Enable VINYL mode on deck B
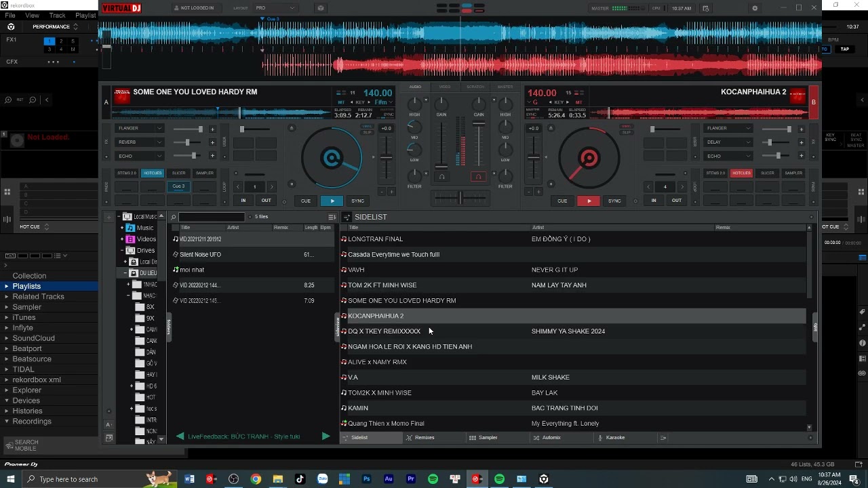 click(x=627, y=126)
